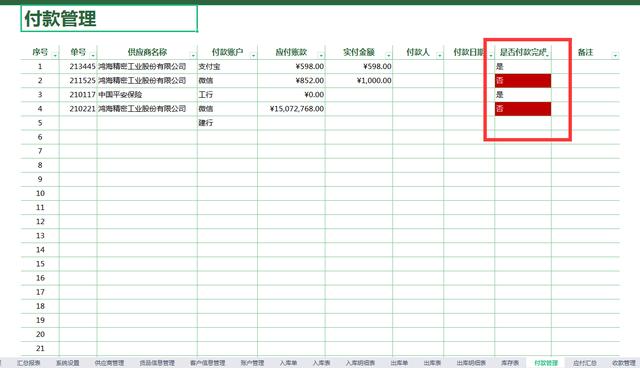Screen dimensions: 640x368
Task: Select the 付款管理 title cell
Action: tap(109, 18)
